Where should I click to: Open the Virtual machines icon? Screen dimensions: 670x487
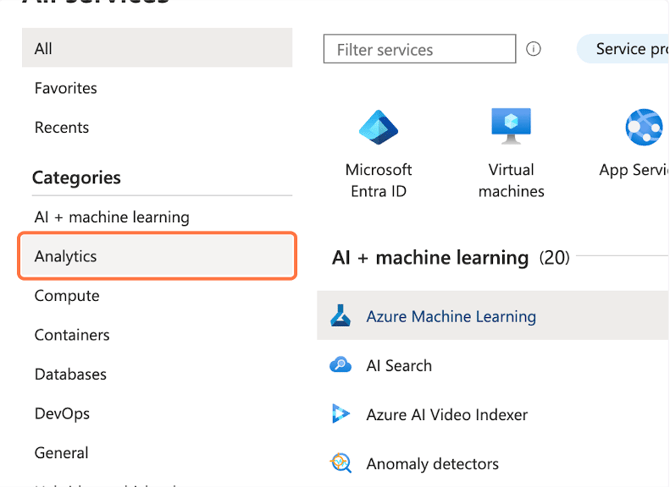pos(511,127)
